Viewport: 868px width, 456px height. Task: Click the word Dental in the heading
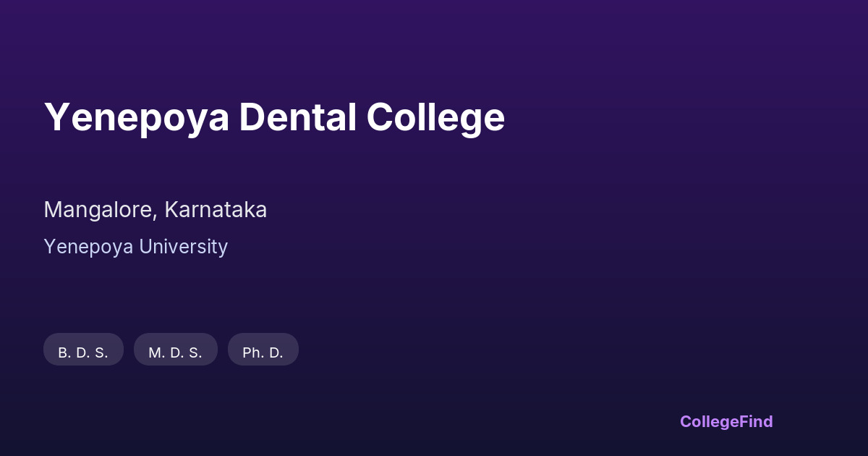point(298,117)
